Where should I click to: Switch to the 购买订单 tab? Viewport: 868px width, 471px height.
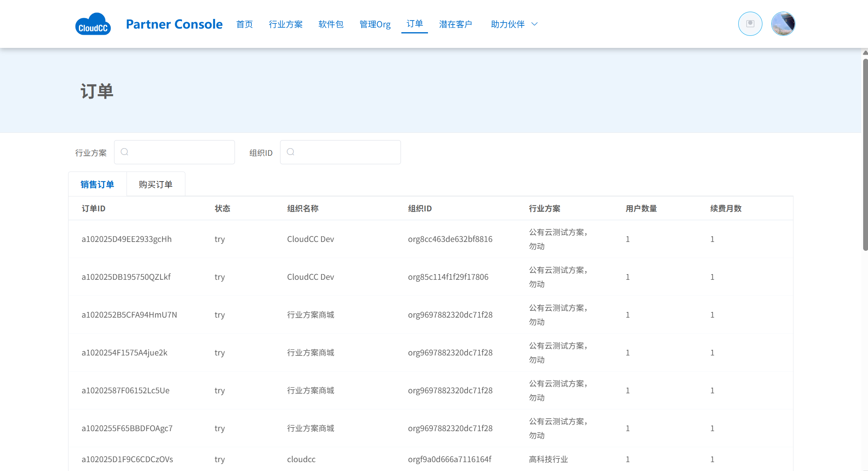pyautogui.click(x=156, y=184)
